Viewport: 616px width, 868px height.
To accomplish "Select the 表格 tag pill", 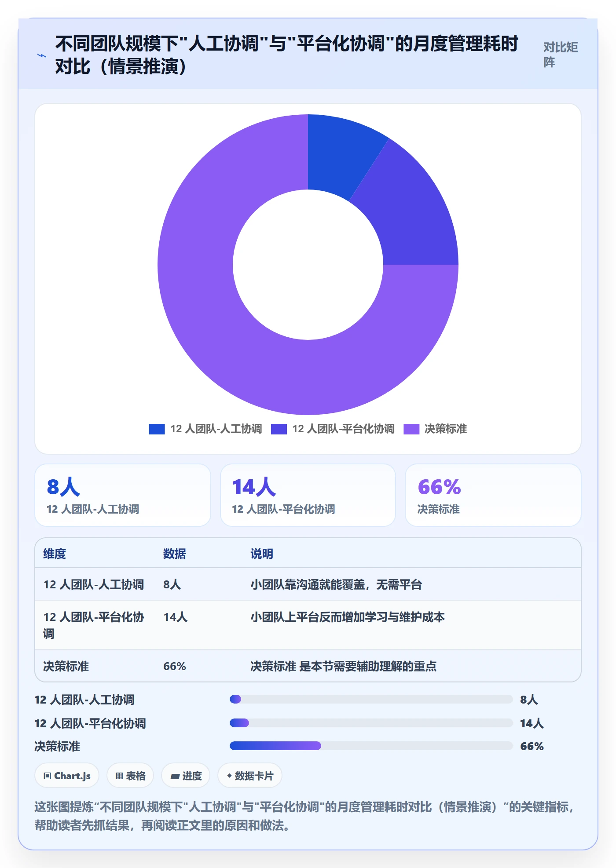I will [x=130, y=776].
